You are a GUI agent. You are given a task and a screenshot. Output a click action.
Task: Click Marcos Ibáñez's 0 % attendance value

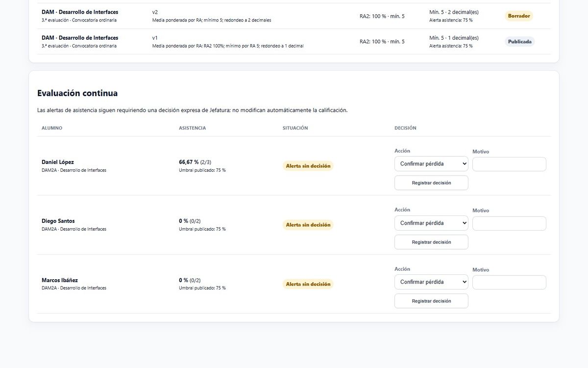(184, 280)
